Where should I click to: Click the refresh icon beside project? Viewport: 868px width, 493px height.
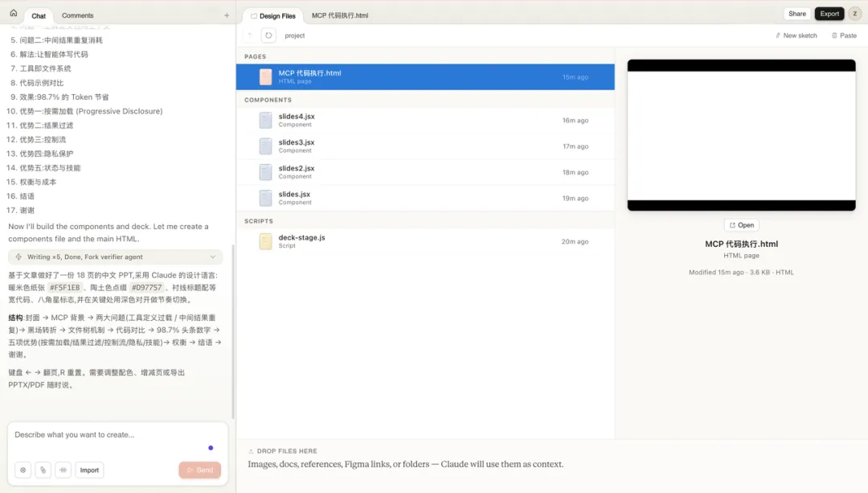coord(268,35)
